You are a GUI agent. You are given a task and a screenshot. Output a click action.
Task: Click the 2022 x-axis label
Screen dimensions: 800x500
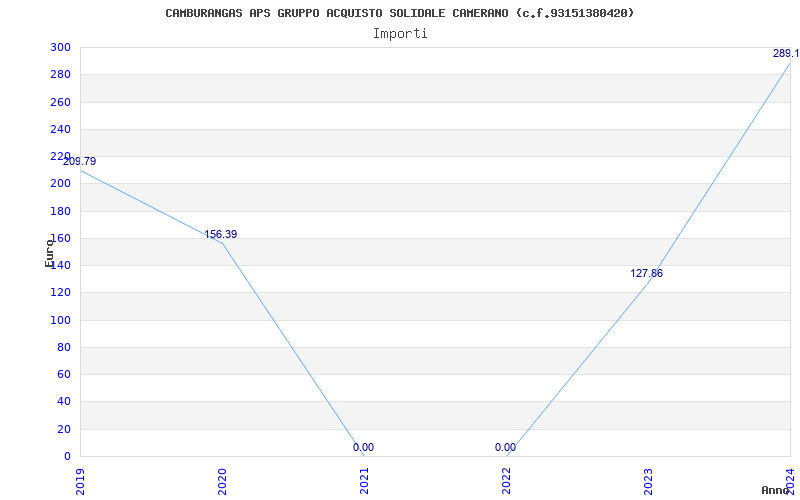[x=506, y=482]
